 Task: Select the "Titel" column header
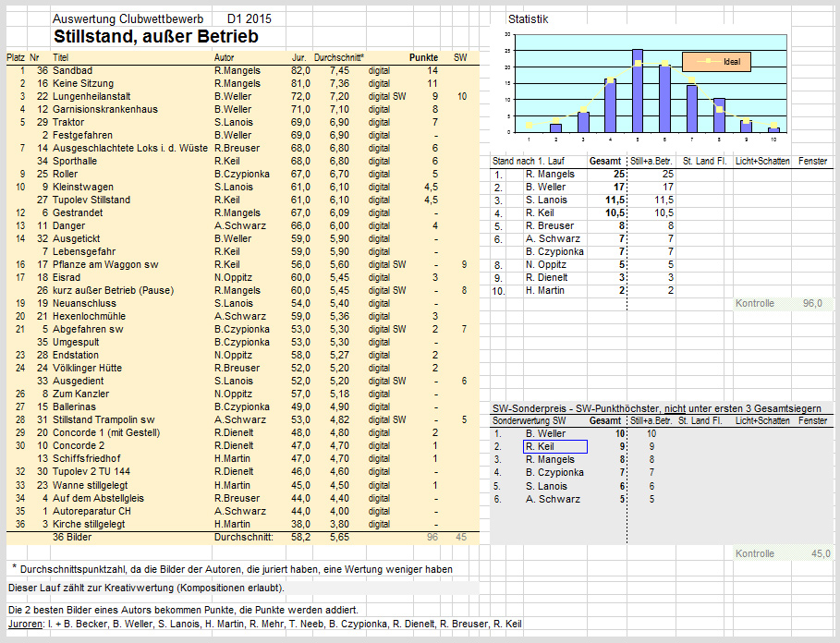click(x=61, y=57)
